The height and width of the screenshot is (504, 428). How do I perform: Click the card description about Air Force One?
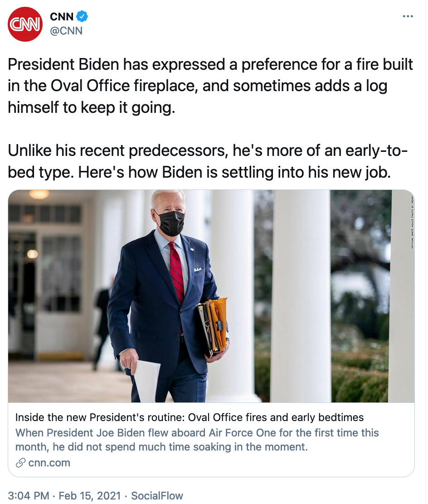(197, 440)
